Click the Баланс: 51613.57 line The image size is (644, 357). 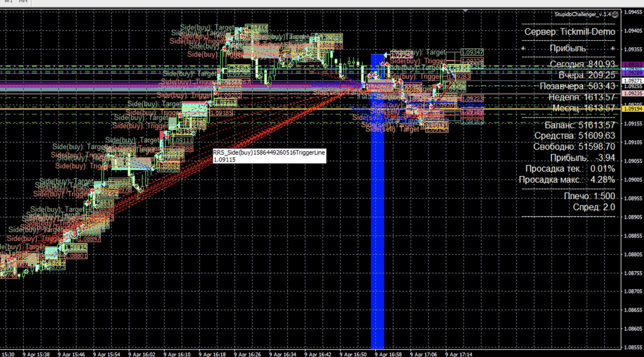point(580,125)
